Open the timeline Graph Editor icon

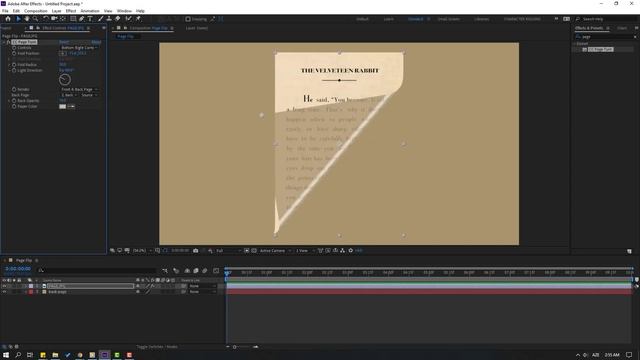[216, 270]
